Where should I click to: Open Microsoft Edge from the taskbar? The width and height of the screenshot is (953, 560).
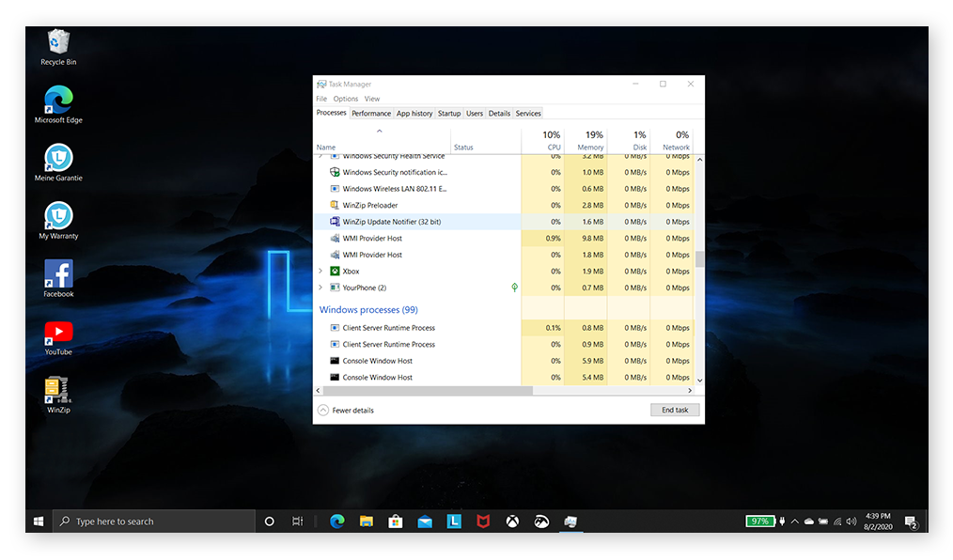pos(337,521)
